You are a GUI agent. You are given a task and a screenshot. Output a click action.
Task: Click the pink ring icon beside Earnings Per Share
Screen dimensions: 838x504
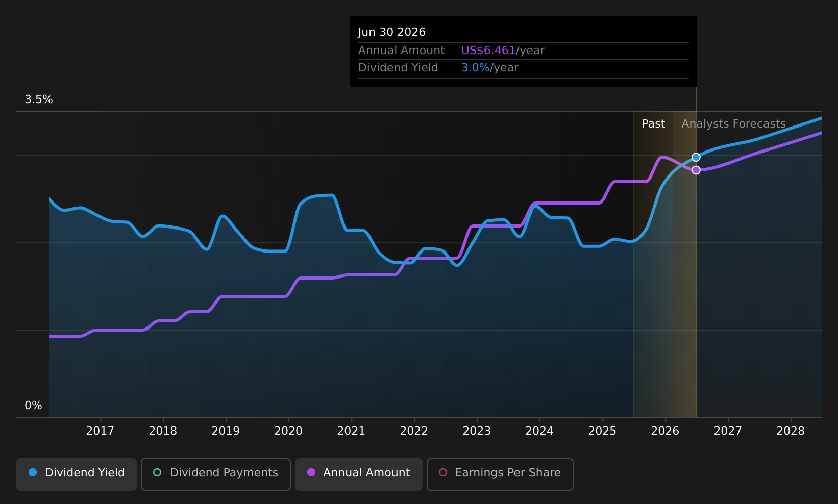[x=443, y=473]
